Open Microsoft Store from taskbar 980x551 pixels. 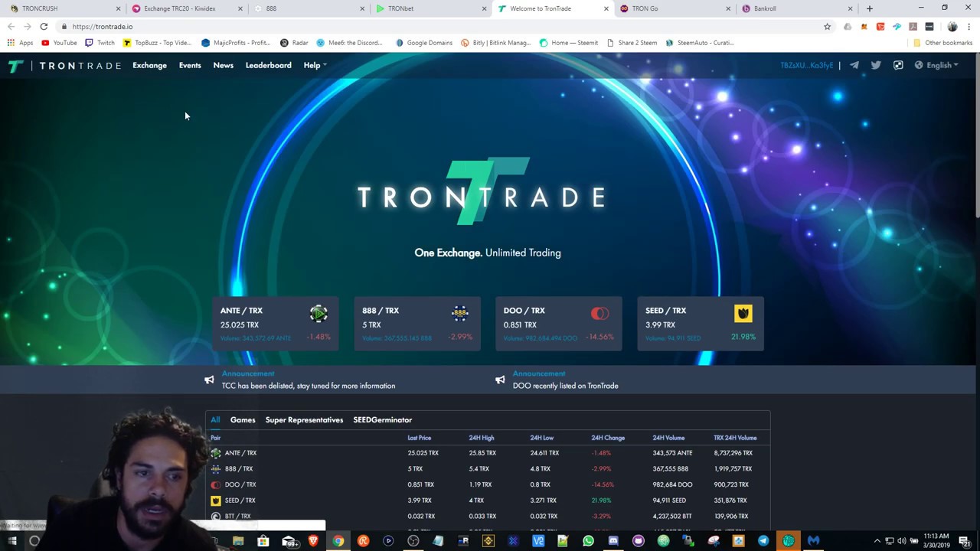(x=263, y=541)
